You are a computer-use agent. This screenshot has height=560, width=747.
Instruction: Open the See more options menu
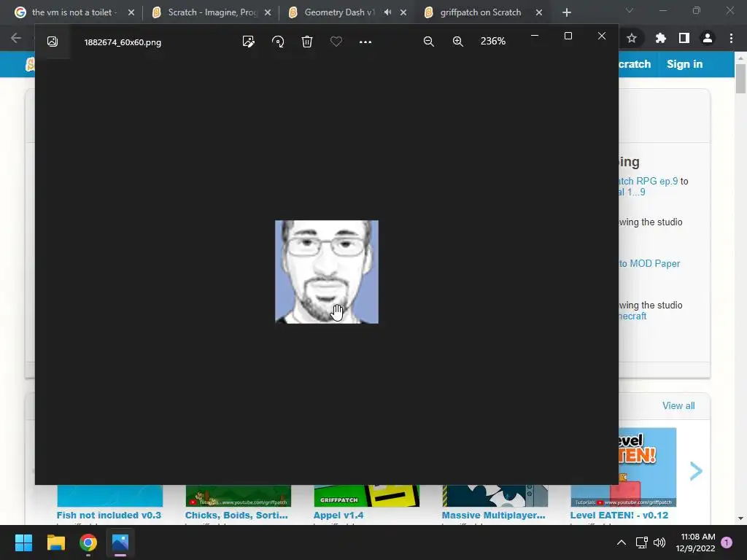[x=365, y=42]
